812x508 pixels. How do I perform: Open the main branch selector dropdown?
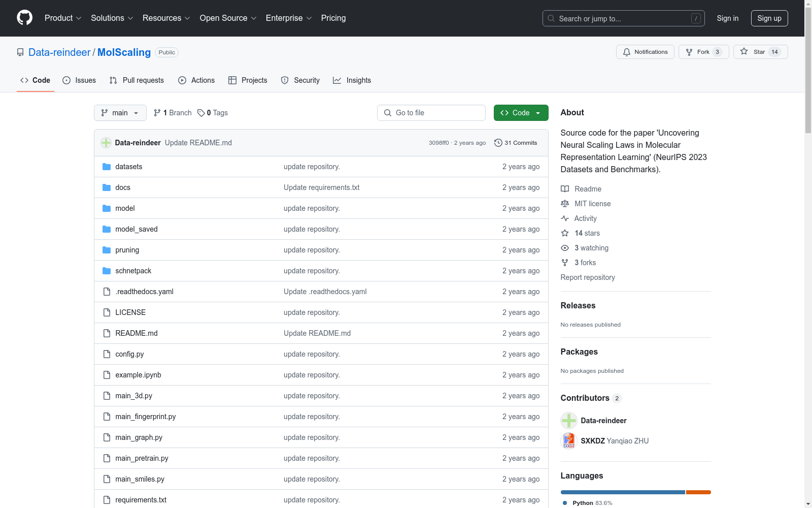(x=120, y=113)
